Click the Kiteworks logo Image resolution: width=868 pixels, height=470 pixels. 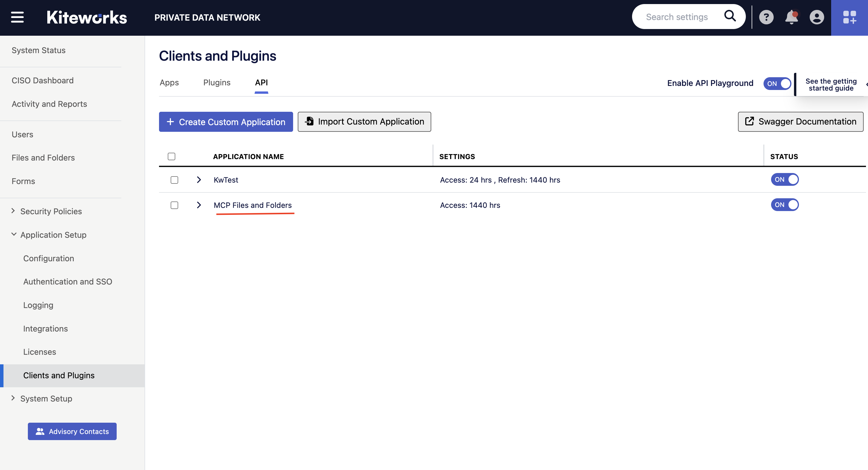click(x=86, y=17)
